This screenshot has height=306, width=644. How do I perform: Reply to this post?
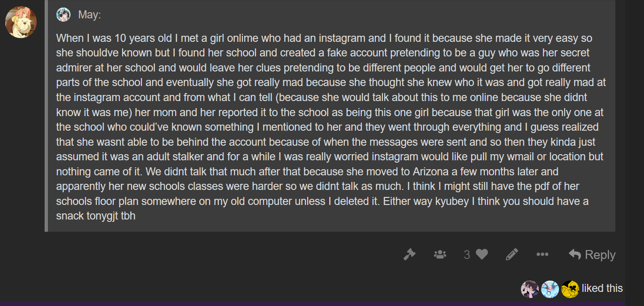[x=592, y=255]
